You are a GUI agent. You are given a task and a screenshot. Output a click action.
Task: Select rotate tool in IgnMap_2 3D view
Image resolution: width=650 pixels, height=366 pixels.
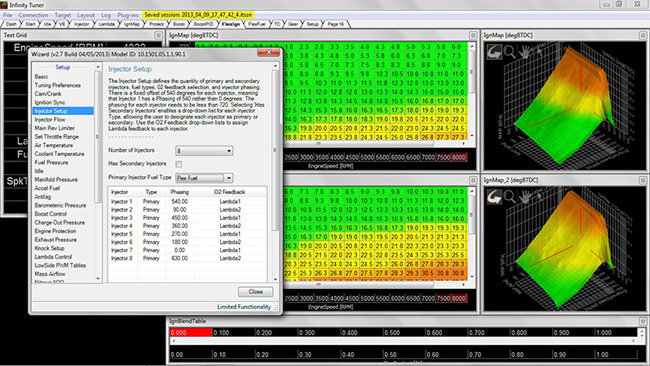coord(494,196)
